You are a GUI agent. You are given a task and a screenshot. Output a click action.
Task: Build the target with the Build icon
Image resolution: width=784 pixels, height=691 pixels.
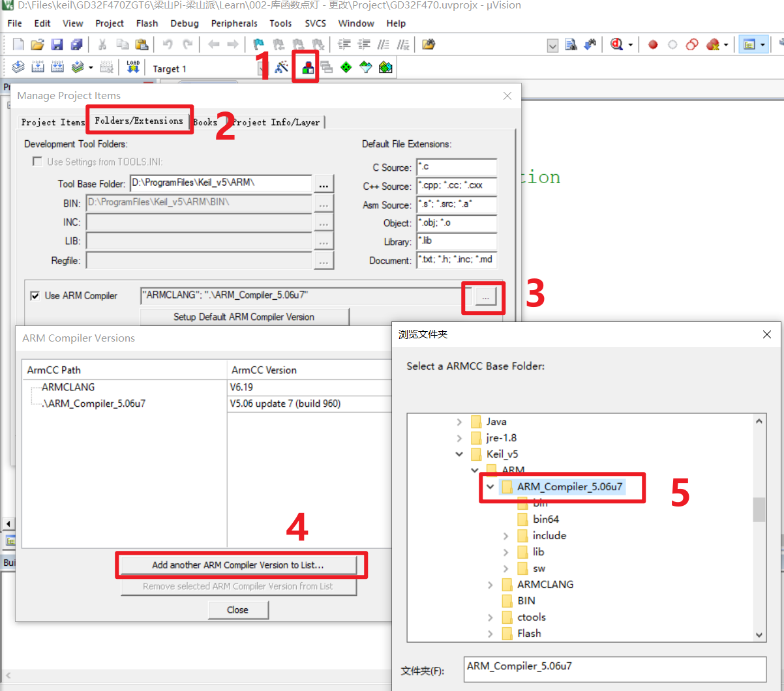click(38, 67)
